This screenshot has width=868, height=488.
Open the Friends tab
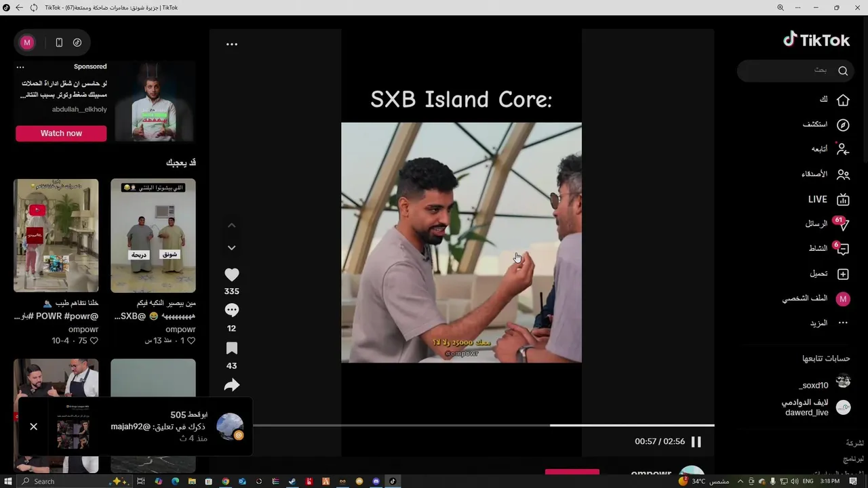pyautogui.click(x=825, y=174)
